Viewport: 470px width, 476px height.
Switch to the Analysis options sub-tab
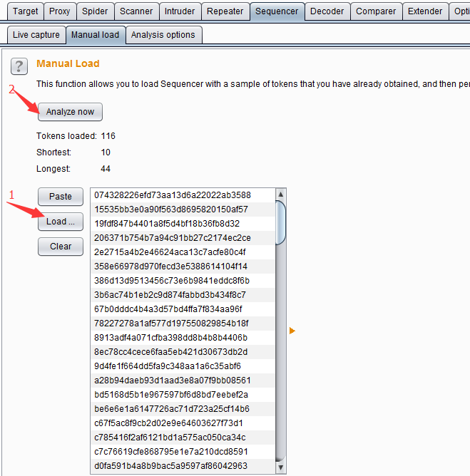(x=163, y=35)
